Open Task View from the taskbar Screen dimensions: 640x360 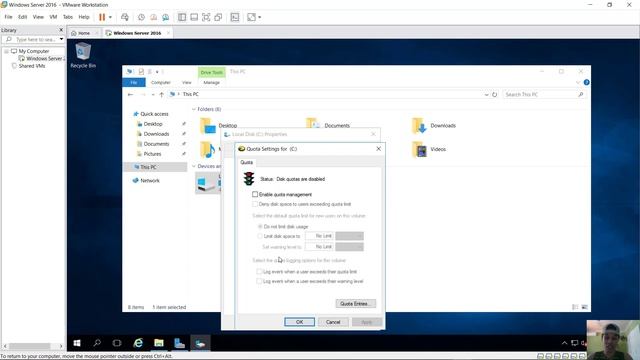117,343
